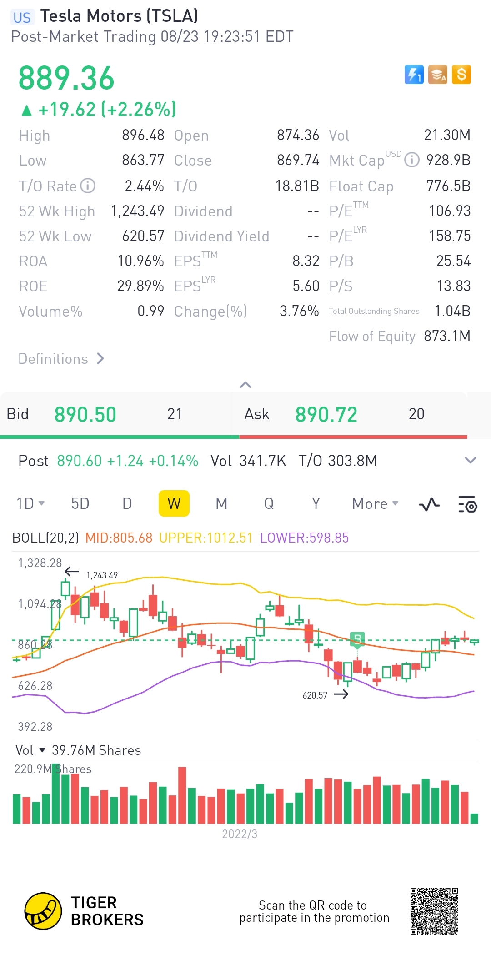Tap the Post price 890.60
This screenshot has height=980, width=491.
pyautogui.click(x=79, y=461)
